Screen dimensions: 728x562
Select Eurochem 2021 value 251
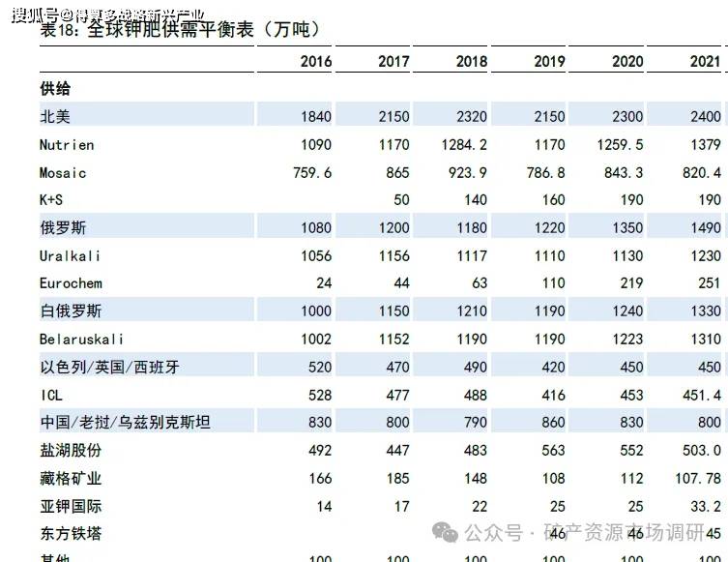click(x=710, y=283)
